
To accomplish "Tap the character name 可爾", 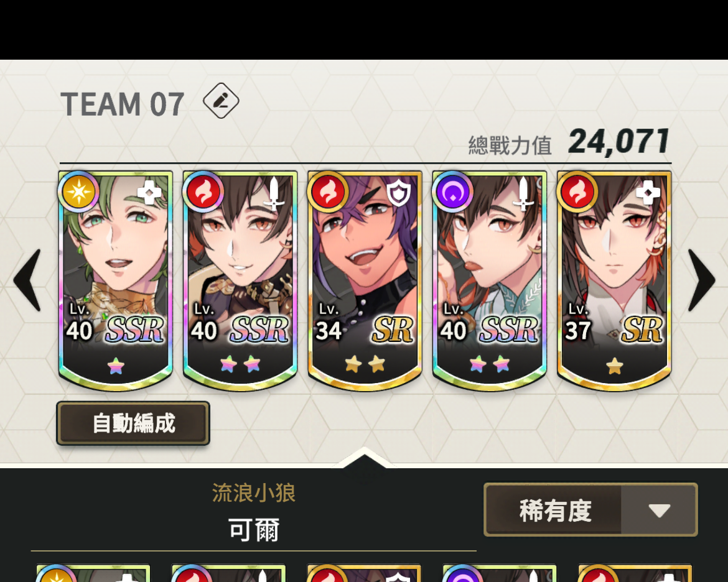I will click(x=253, y=530).
